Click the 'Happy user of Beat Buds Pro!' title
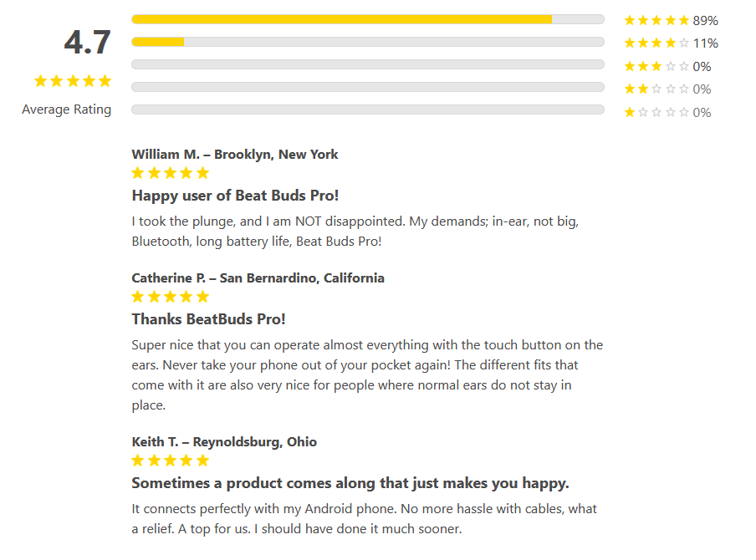 (235, 196)
